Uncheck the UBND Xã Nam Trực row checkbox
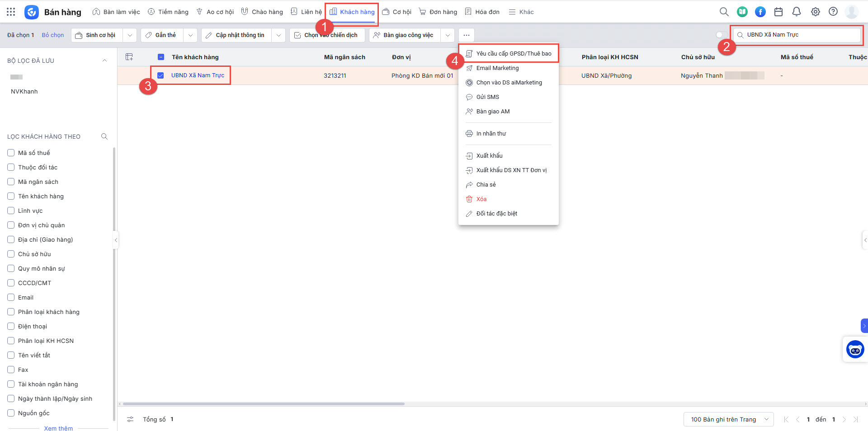Image resolution: width=868 pixels, height=431 pixels. click(160, 75)
